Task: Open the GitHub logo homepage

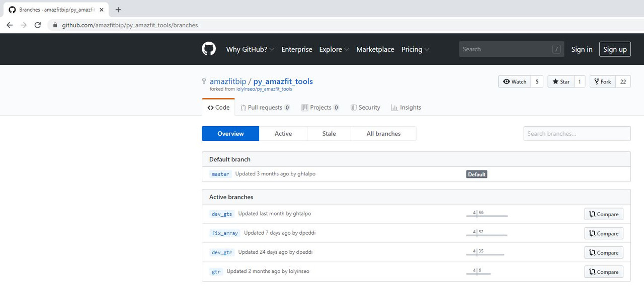Action: (x=209, y=49)
